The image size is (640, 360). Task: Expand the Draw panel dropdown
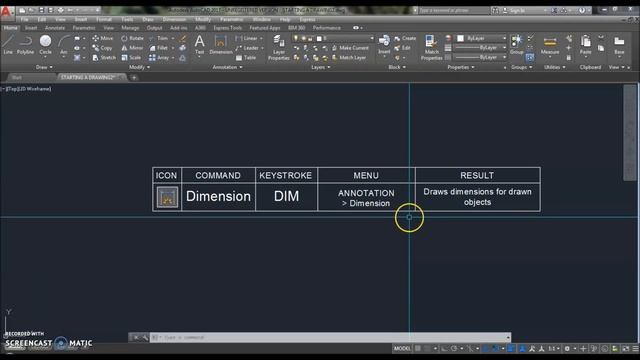[x=44, y=67]
